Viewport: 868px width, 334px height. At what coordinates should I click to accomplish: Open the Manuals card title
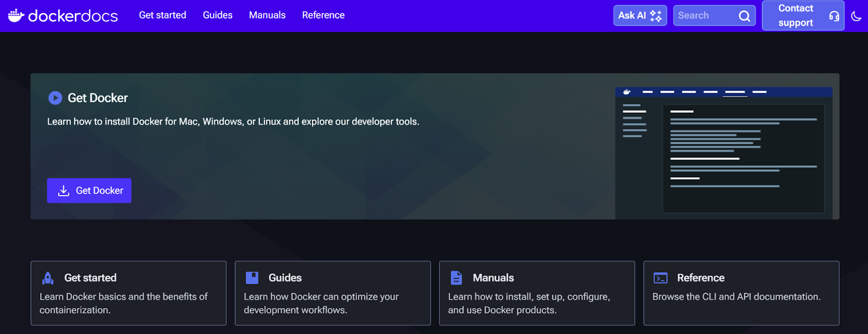coord(493,278)
